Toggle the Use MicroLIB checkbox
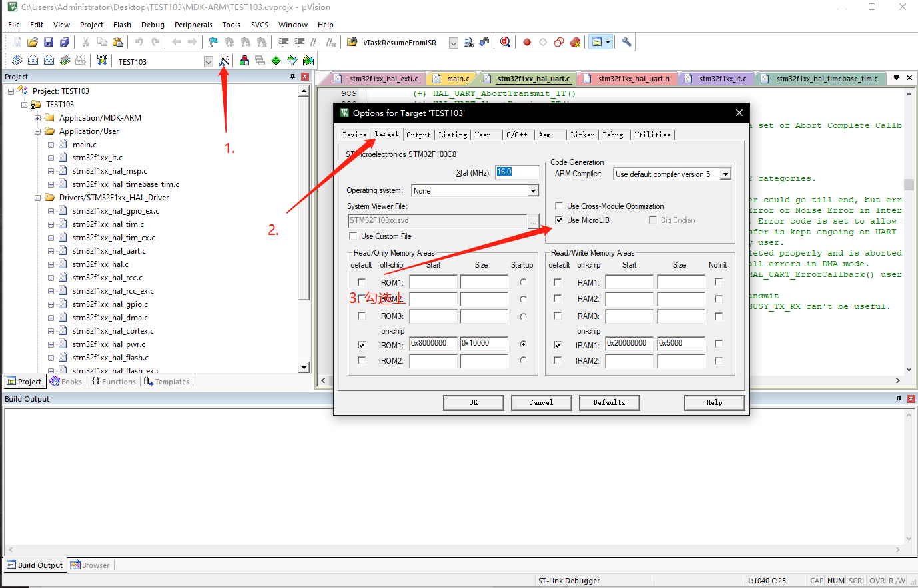The height and width of the screenshot is (588, 918). tap(559, 220)
